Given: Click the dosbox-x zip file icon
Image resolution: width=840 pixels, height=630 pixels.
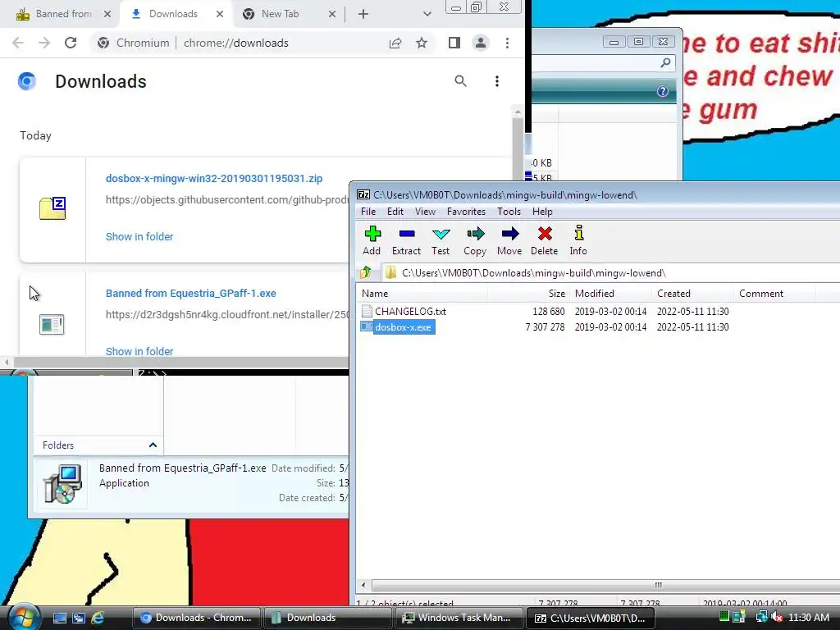Looking at the screenshot, I should tap(52, 208).
